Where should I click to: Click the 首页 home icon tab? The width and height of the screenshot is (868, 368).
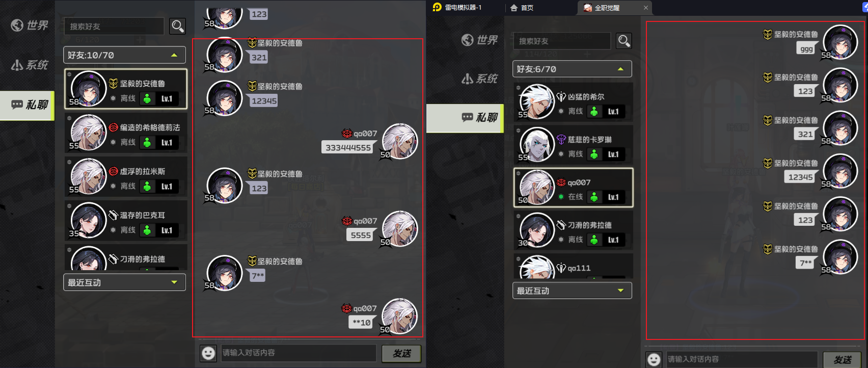[522, 8]
